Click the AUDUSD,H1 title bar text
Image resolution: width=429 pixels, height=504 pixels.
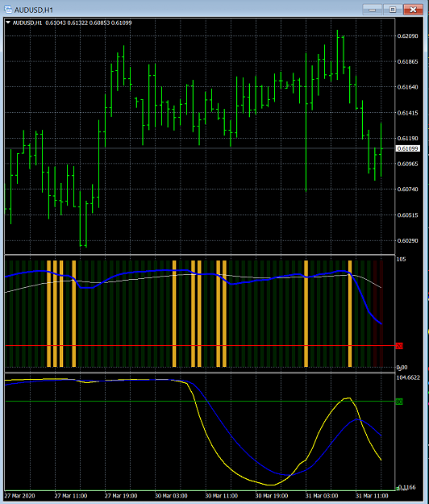point(33,10)
